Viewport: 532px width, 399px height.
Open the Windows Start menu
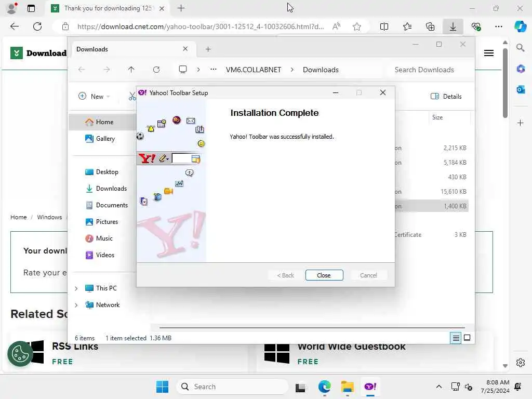[162, 387]
